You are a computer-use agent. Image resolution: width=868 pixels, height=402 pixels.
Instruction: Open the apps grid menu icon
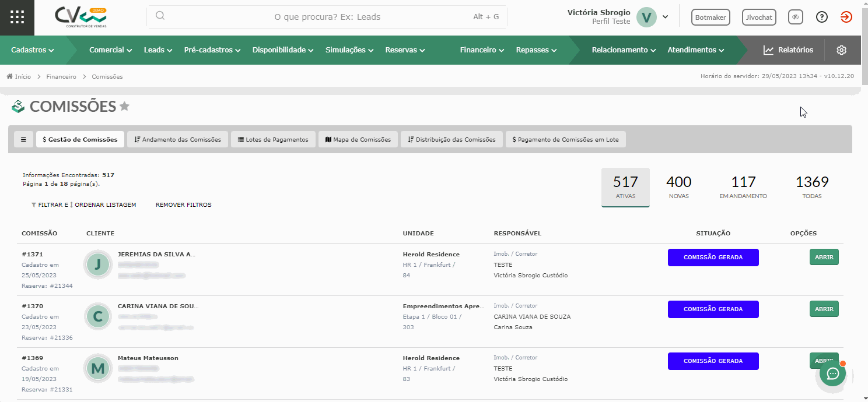(x=17, y=17)
